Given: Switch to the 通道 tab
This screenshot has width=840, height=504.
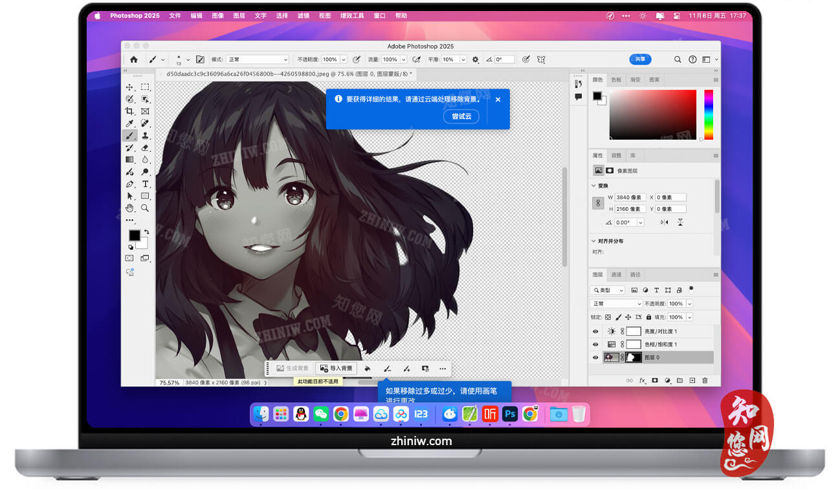Looking at the screenshot, I should pyautogui.click(x=616, y=274).
